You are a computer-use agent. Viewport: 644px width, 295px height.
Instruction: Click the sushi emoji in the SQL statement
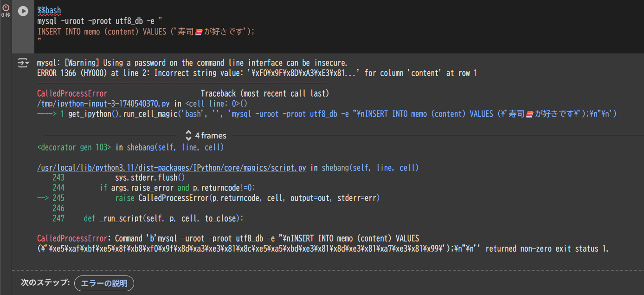point(199,32)
